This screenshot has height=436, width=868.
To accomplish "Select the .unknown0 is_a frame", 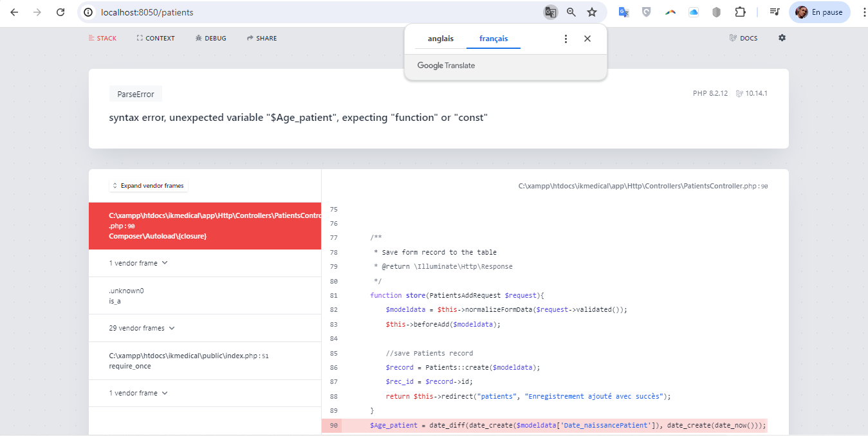I will [x=205, y=296].
